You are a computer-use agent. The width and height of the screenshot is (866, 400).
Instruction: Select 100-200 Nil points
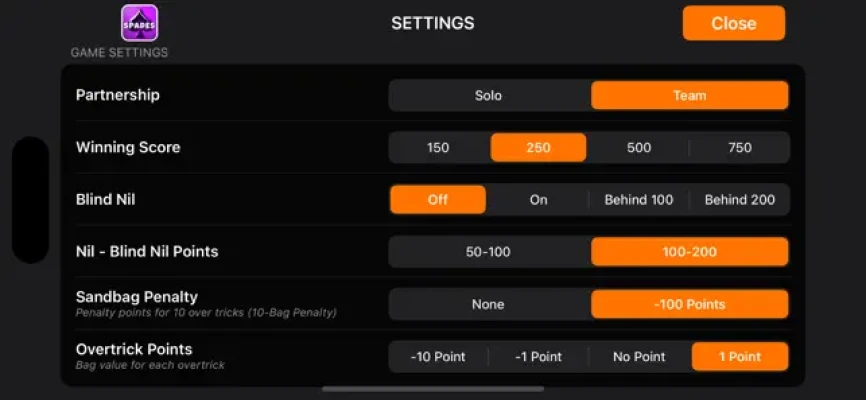pyautogui.click(x=689, y=252)
